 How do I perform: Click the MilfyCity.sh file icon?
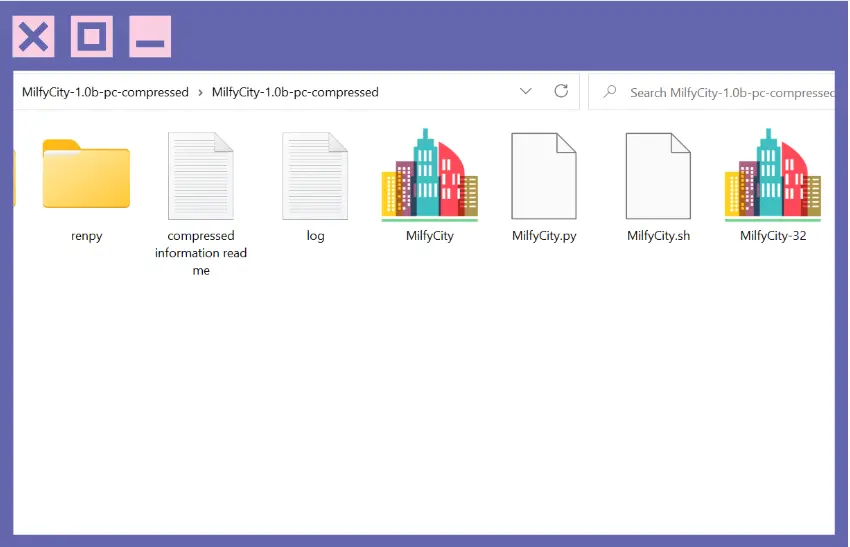pyautogui.click(x=658, y=175)
